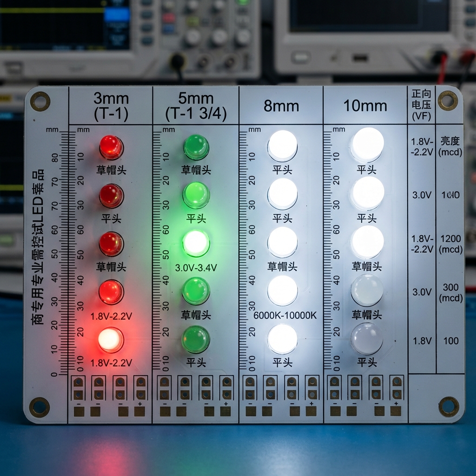476x476 pixels.
Task: Select the 1200 (mcd) brightness value
Action: 450,244
